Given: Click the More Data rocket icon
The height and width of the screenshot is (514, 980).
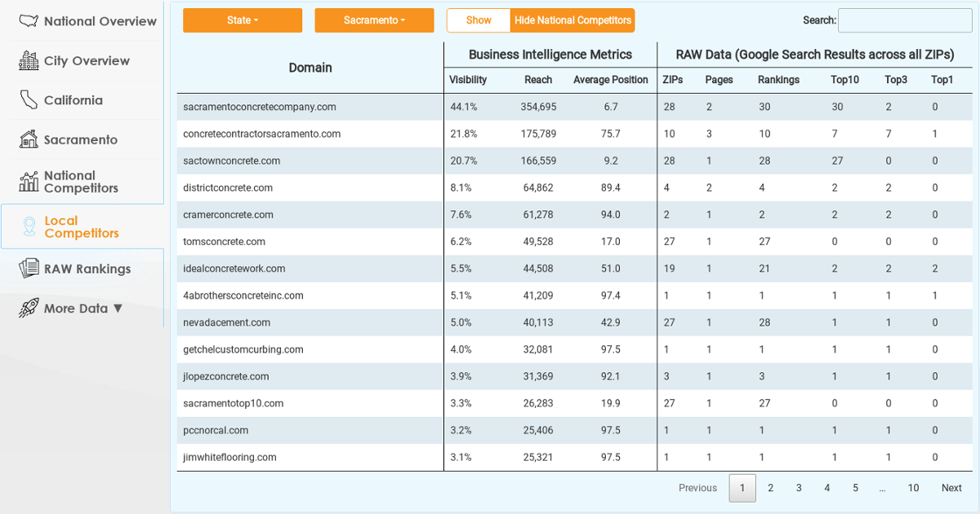Looking at the screenshot, I should pyautogui.click(x=29, y=308).
